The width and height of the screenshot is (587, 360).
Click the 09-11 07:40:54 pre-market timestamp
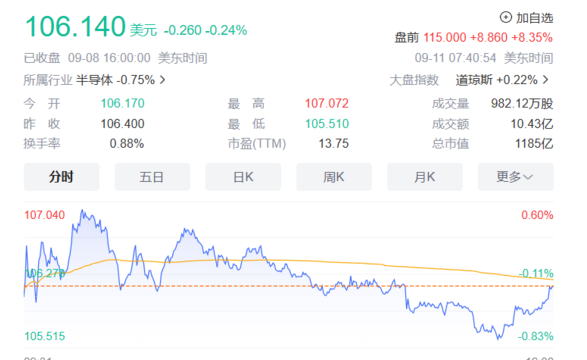(x=455, y=58)
